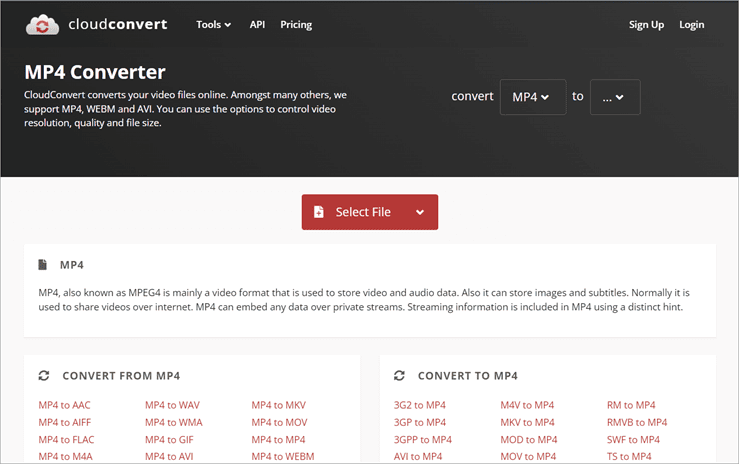Open the SWF to MP4 link
This screenshot has width=739, height=465.
pos(633,439)
